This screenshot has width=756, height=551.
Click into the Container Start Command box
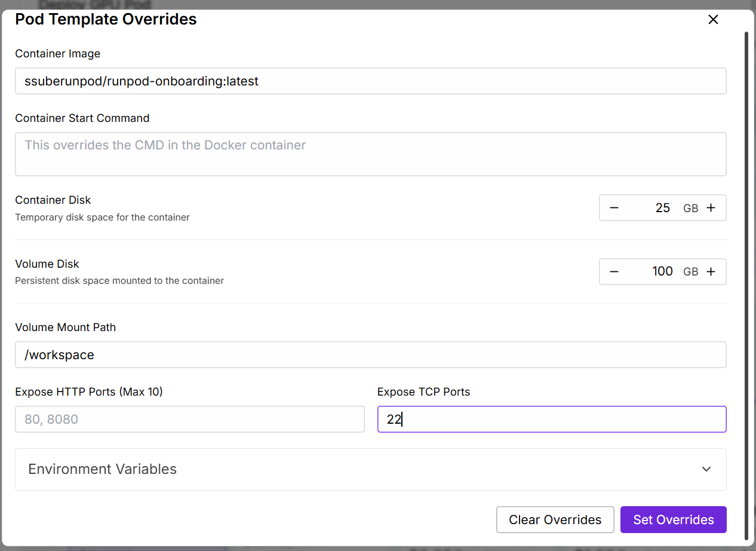pyautogui.click(x=370, y=154)
